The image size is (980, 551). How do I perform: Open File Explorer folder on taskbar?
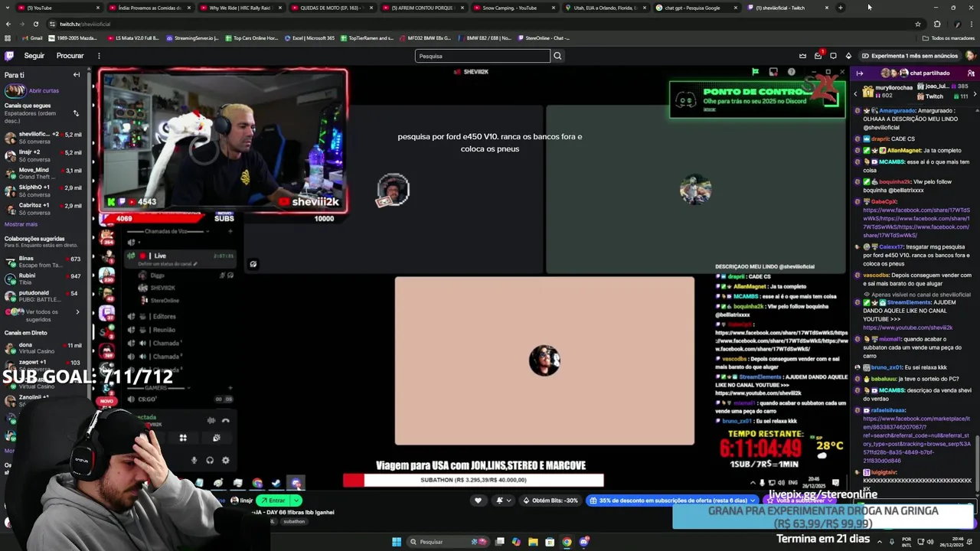pyautogui.click(x=533, y=542)
